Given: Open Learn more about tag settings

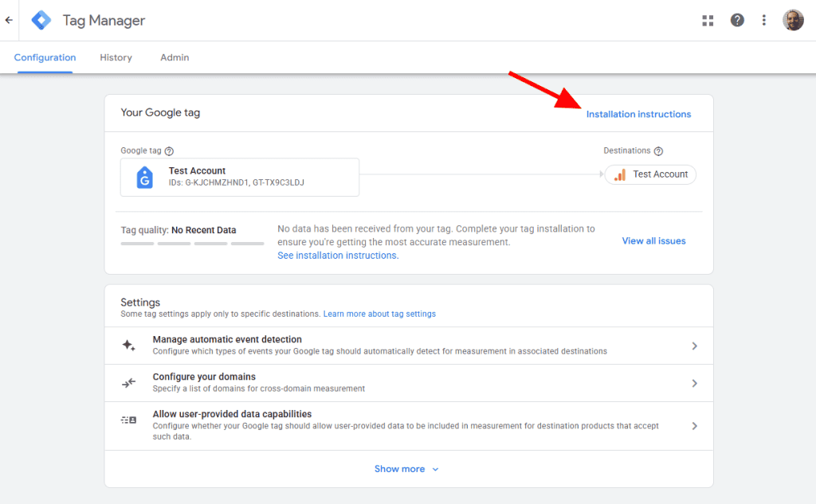Looking at the screenshot, I should tap(379, 314).
